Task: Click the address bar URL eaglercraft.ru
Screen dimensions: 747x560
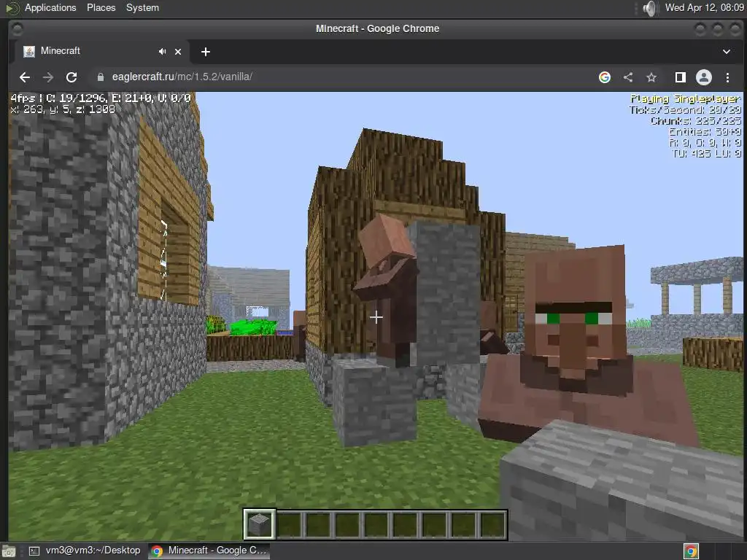Action: tap(182, 77)
